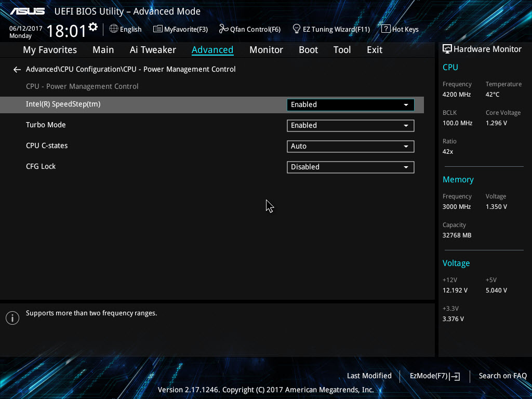The width and height of the screenshot is (532, 399).
Task: Click the CPU heading in Hardware Monitor
Action: (450, 67)
